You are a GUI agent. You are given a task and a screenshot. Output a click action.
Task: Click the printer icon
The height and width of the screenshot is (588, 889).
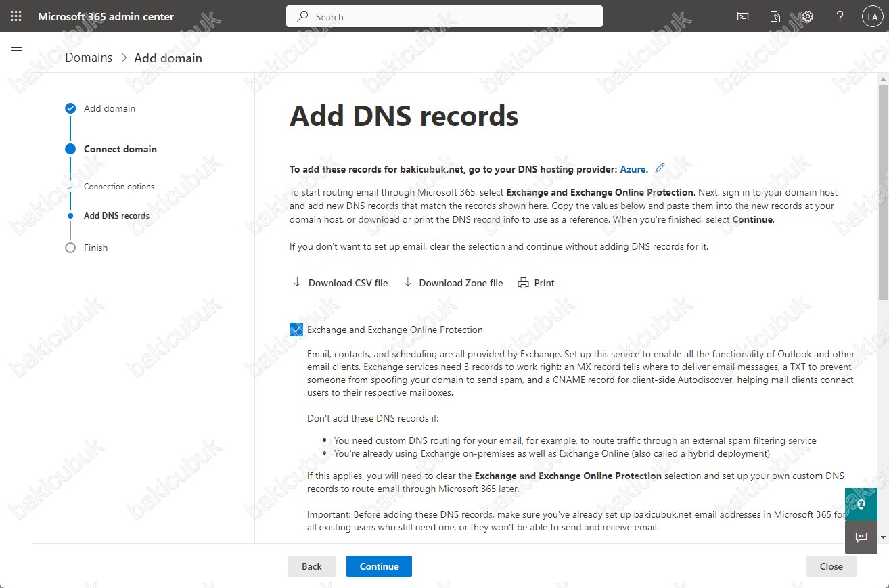click(x=523, y=284)
